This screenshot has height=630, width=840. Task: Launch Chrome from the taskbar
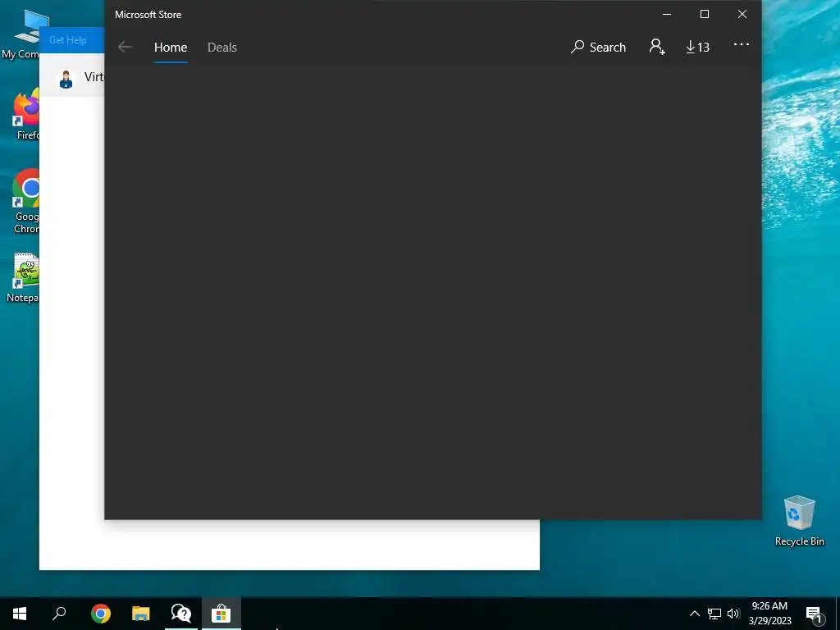click(100, 614)
